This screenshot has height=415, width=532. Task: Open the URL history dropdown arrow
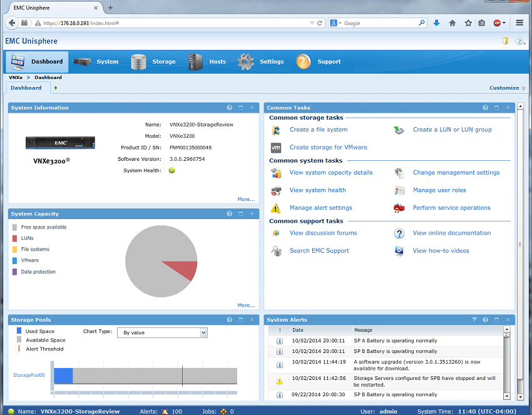click(x=312, y=23)
